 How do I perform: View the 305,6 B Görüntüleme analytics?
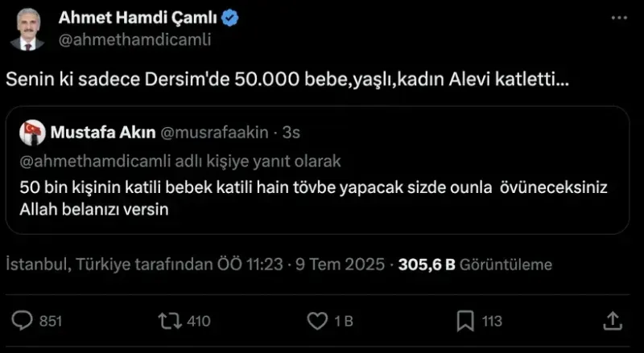pyautogui.click(x=475, y=264)
